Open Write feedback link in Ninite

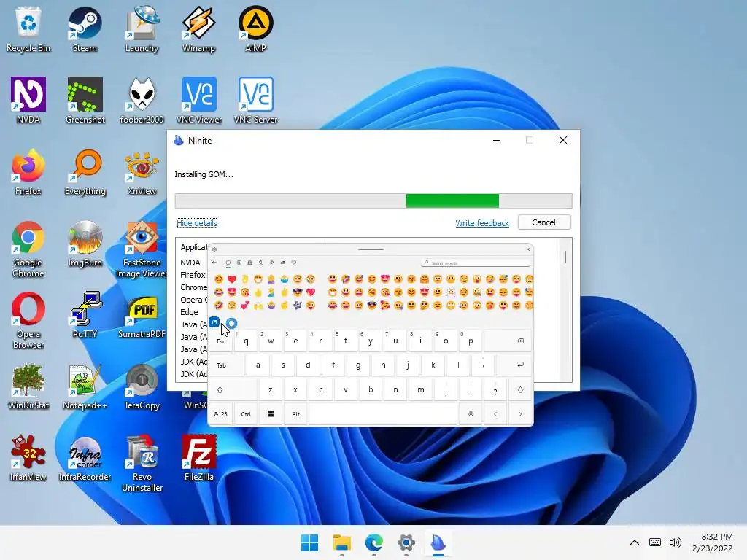[x=482, y=223]
